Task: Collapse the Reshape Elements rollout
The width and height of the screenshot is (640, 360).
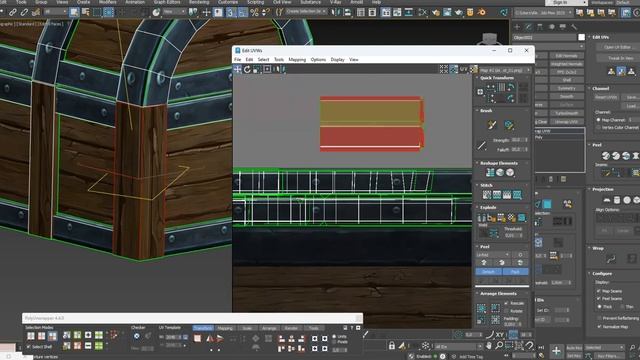Action: 477,163
